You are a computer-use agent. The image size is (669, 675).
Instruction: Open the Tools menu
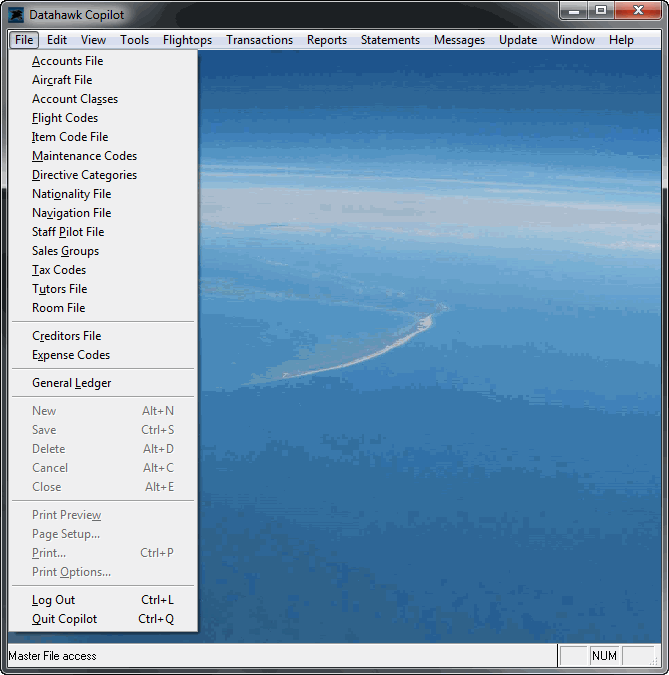134,40
